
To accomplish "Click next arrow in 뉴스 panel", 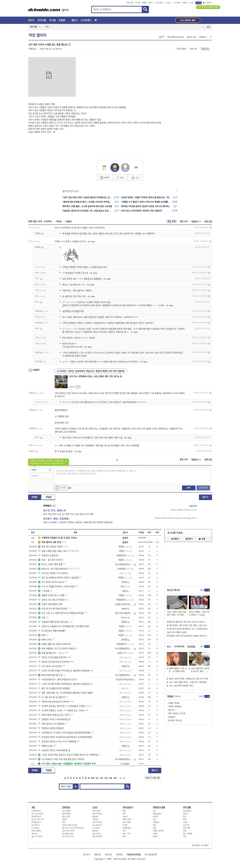I will (209, 647).
